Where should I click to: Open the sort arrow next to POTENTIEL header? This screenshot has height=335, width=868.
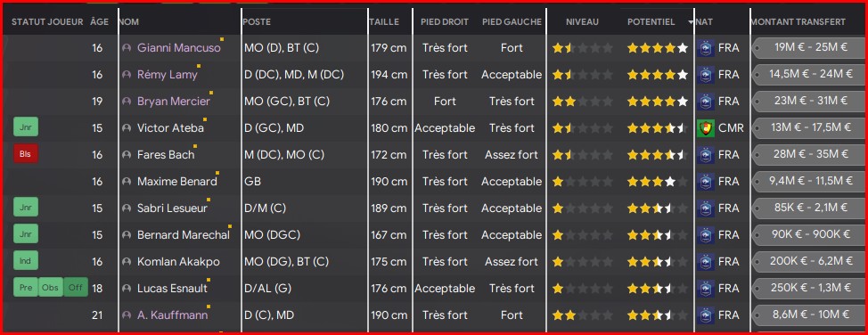[x=691, y=22]
